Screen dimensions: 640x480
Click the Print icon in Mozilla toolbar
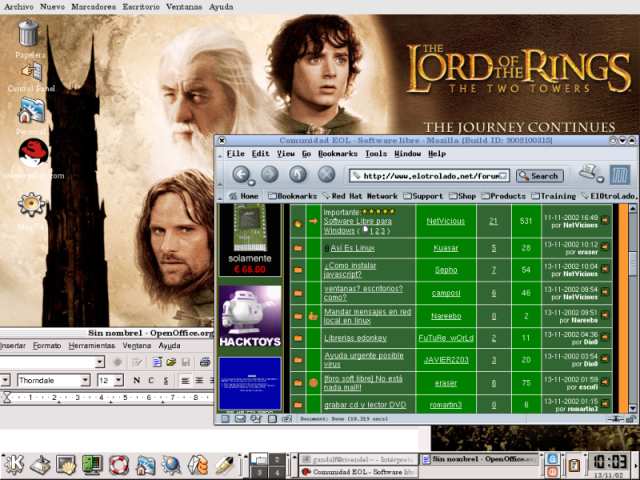[x=590, y=174]
